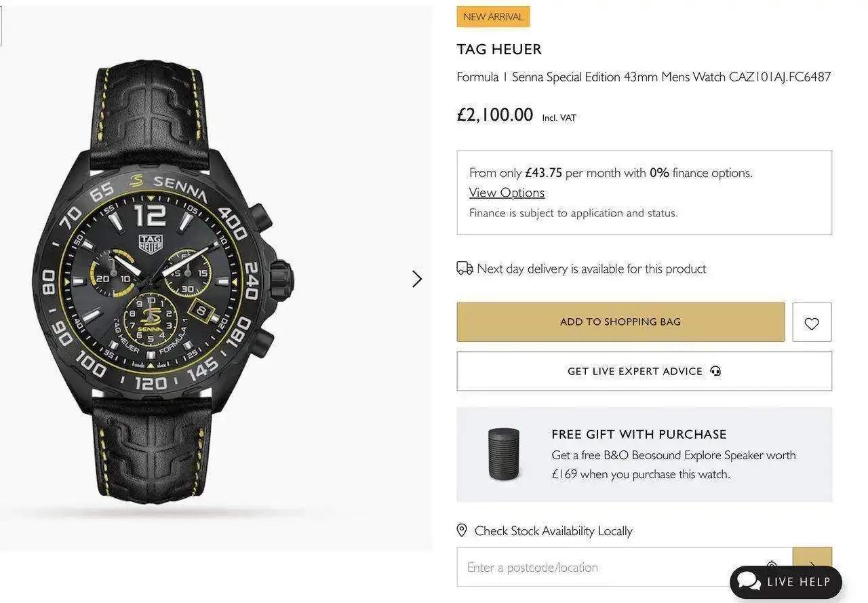Open Get Live Expert Advice
The image size is (868, 603).
click(644, 371)
